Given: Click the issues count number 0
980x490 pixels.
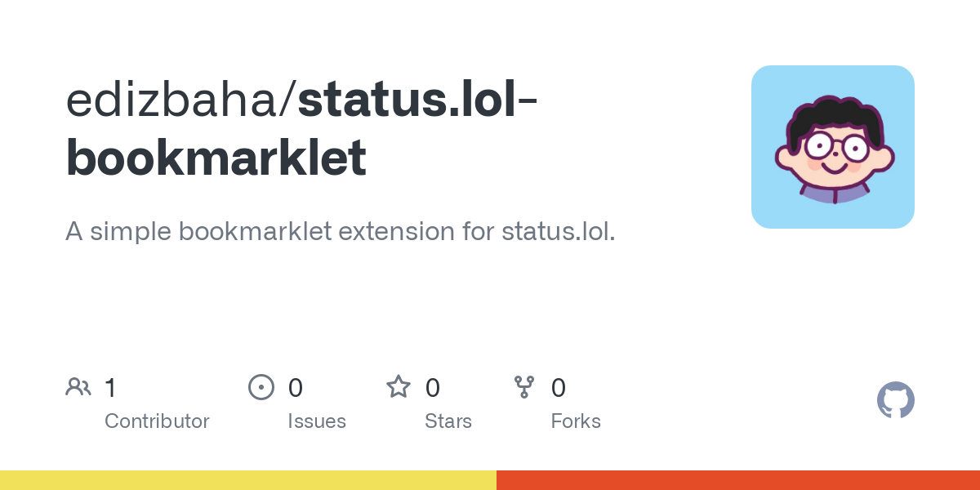Looking at the screenshot, I should (x=296, y=387).
